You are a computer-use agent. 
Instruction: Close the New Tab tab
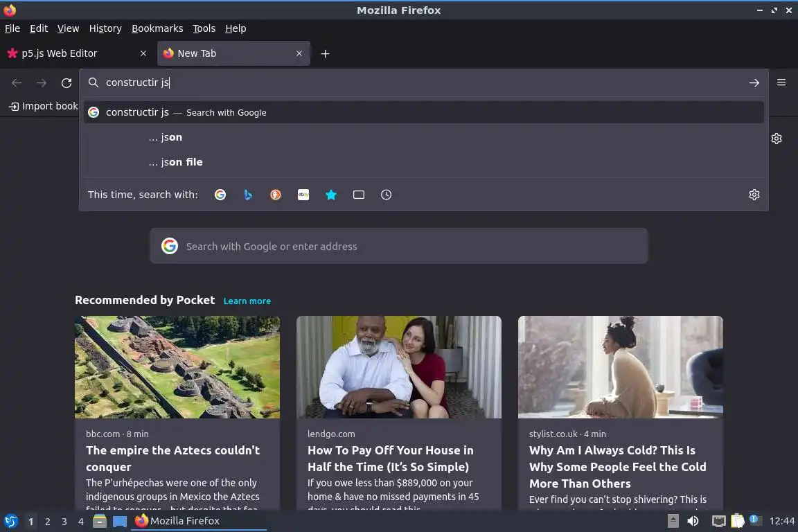pyautogui.click(x=299, y=53)
